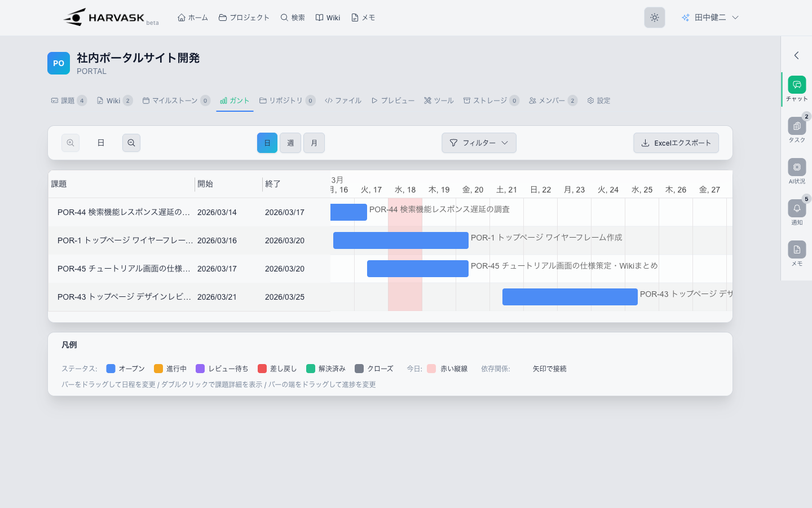Collapse the right sidebar with the chevron
This screenshot has width=812, height=508.
[x=796, y=55]
